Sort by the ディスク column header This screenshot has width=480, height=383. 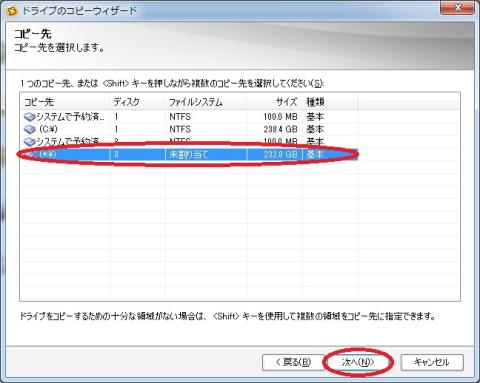click(x=138, y=102)
